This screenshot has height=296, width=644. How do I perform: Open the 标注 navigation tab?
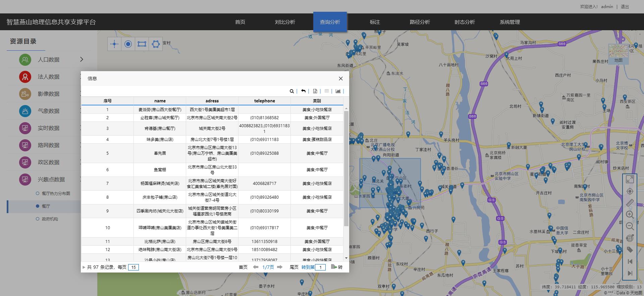click(x=375, y=22)
